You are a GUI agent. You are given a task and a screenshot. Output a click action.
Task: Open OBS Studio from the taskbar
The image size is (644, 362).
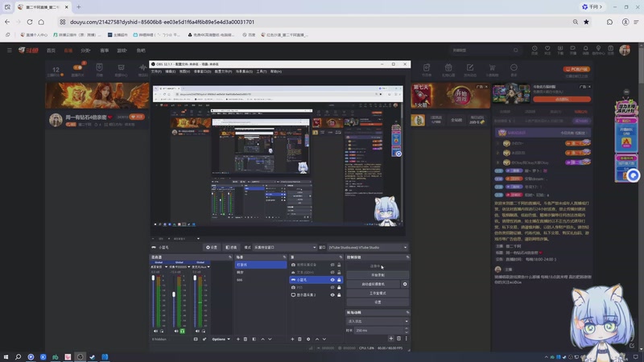point(80,356)
